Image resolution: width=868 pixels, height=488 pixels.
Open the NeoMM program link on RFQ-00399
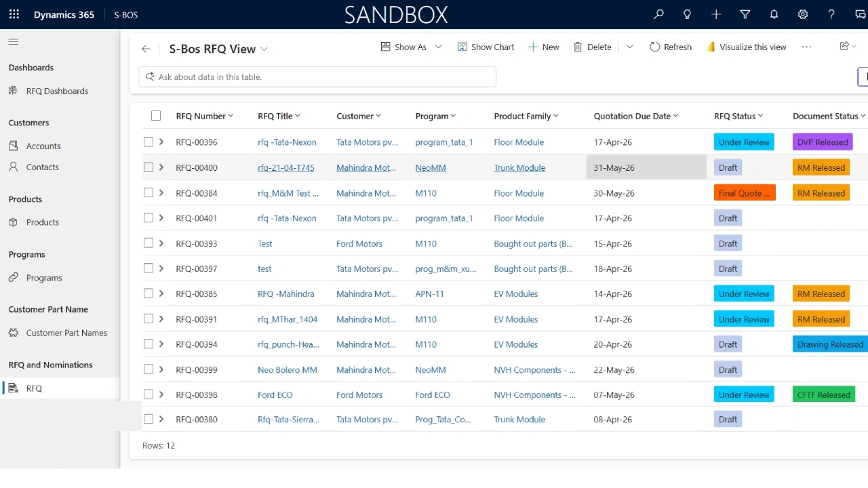pyautogui.click(x=431, y=370)
